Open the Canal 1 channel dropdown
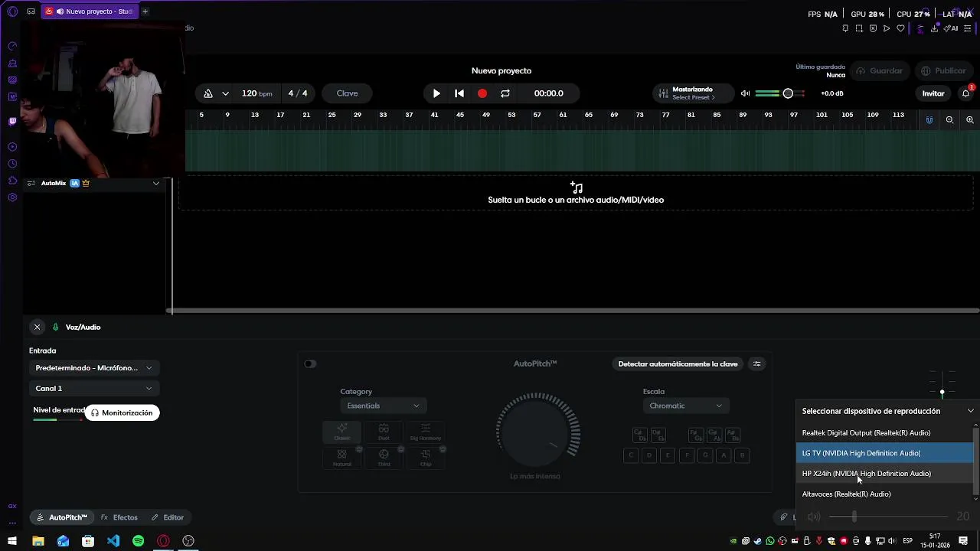 click(x=94, y=389)
